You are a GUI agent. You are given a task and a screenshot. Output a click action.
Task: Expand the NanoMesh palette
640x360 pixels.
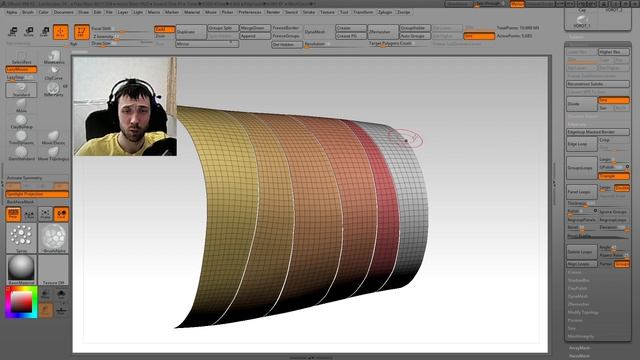(x=580, y=356)
